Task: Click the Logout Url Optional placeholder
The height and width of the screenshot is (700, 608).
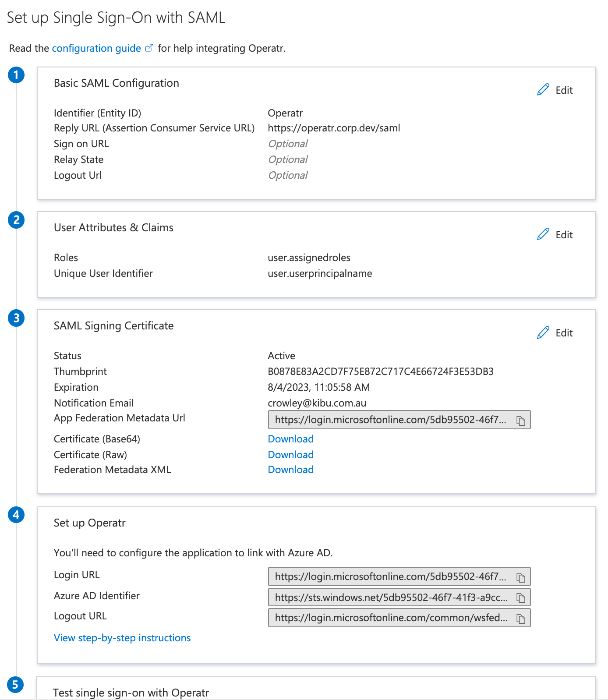Action: (288, 175)
